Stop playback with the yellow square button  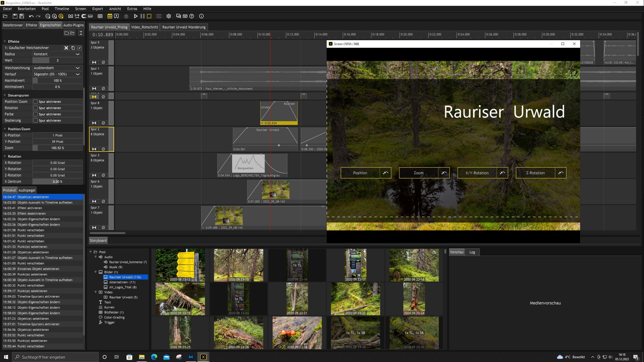[x=149, y=16]
